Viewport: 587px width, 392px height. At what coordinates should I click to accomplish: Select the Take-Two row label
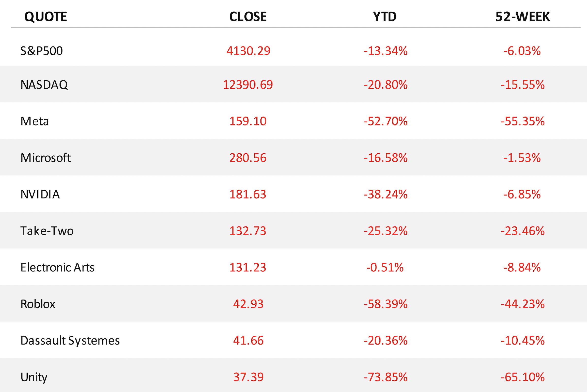click(47, 231)
